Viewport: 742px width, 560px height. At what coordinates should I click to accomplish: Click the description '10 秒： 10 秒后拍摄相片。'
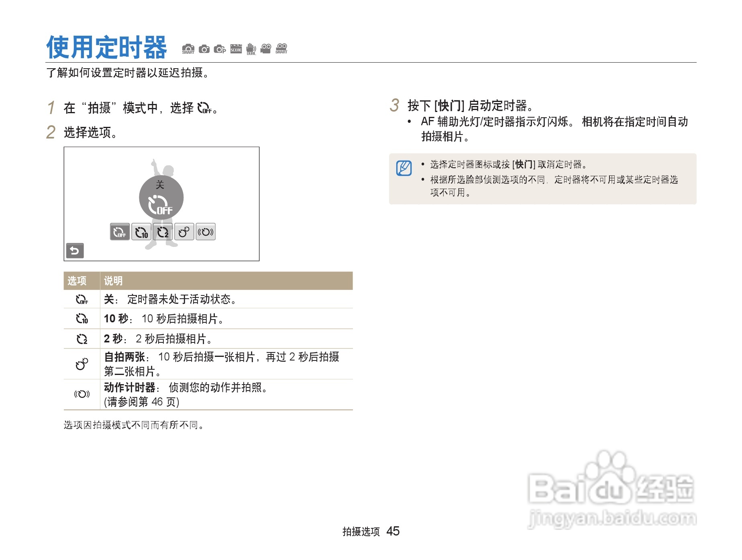[164, 319]
